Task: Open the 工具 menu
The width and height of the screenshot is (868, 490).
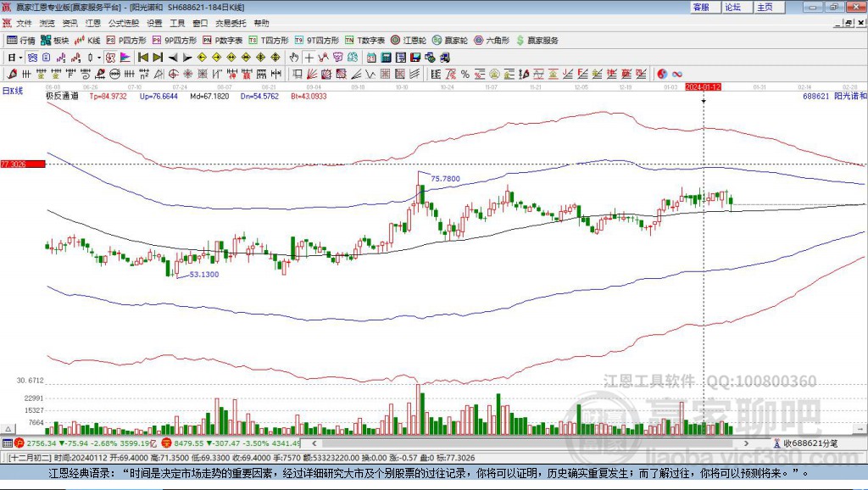Action: pyautogui.click(x=177, y=23)
